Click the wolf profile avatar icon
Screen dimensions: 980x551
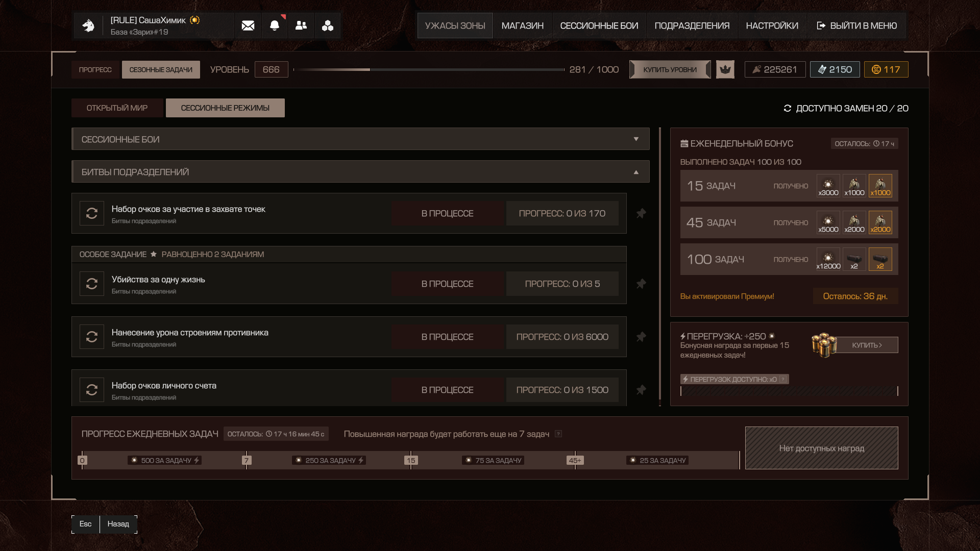coord(88,26)
